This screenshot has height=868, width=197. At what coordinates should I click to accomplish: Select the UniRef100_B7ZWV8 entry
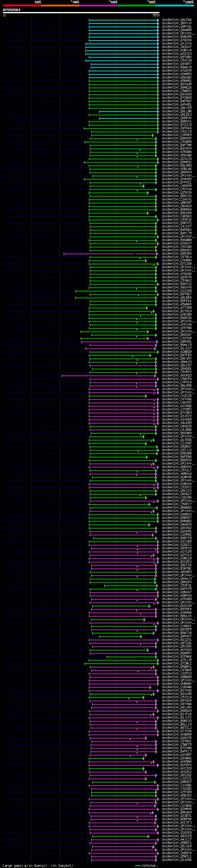(177, 97)
